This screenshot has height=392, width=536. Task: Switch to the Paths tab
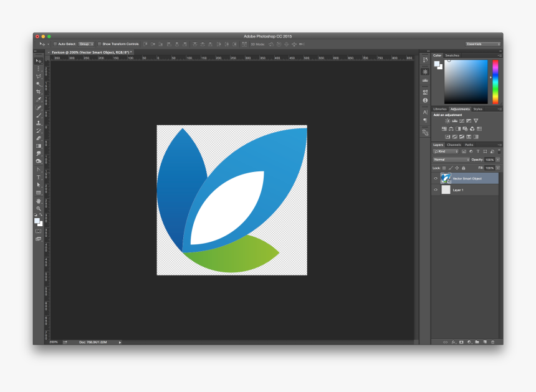coord(469,145)
